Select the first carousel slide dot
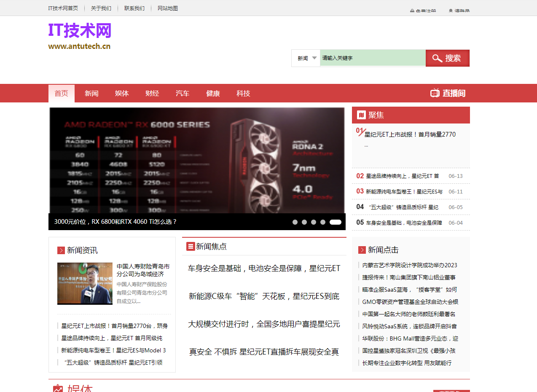Image resolution: width=537 pixels, height=392 pixels. pyautogui.click(x=295, y=222)
